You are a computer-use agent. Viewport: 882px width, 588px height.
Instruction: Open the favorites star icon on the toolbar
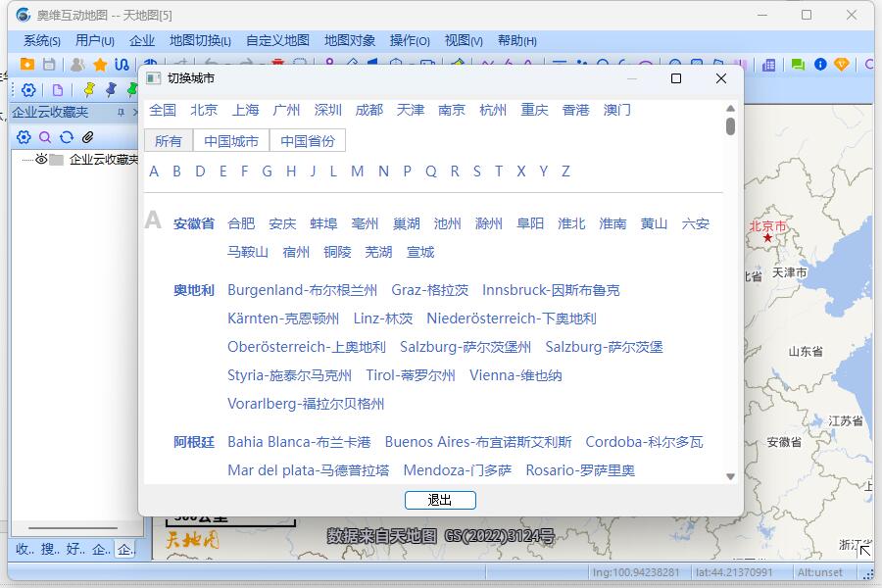click(x=100, y=65)
